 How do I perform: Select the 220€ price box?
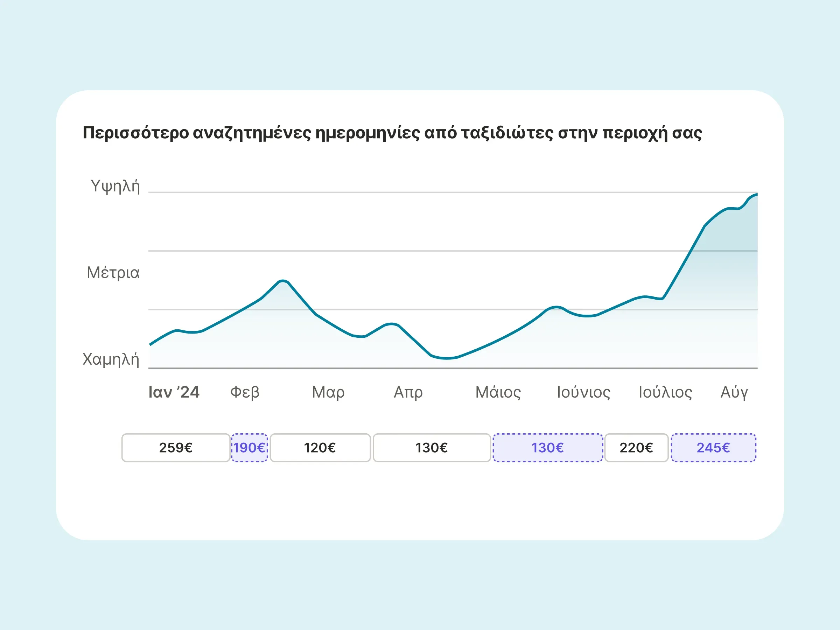tap(636, 448)
